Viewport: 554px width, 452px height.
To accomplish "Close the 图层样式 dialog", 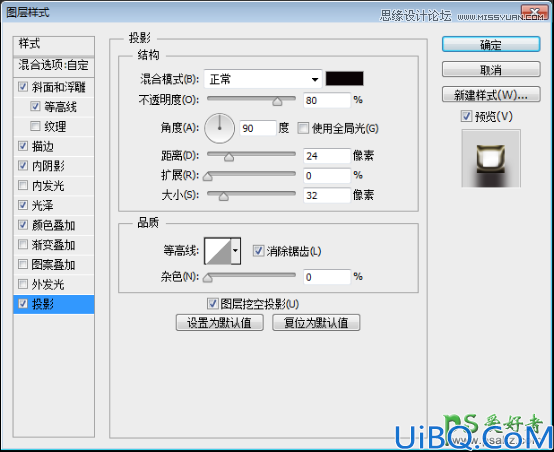I will [534, 13].
